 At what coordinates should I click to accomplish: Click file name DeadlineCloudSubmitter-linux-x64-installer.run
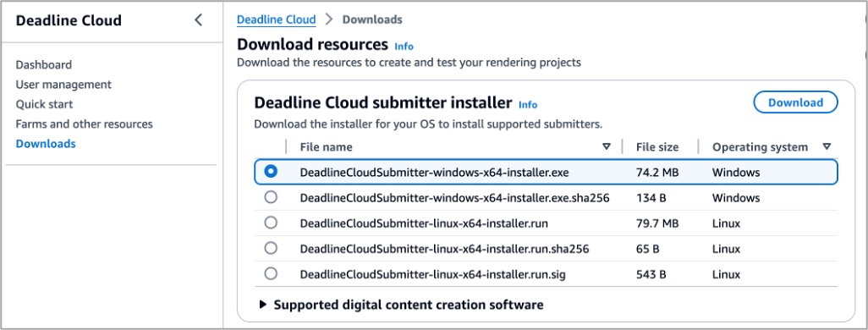click(424, 223)
